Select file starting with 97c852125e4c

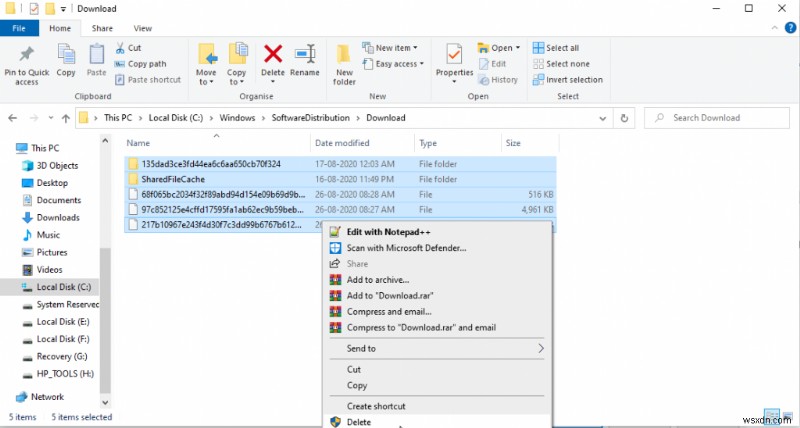tap(340, 209)
